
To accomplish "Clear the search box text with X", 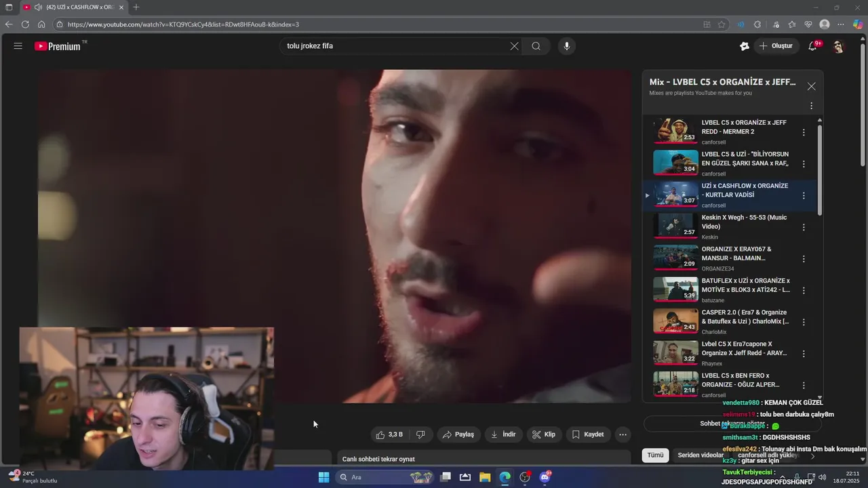I will click(514, 46).
